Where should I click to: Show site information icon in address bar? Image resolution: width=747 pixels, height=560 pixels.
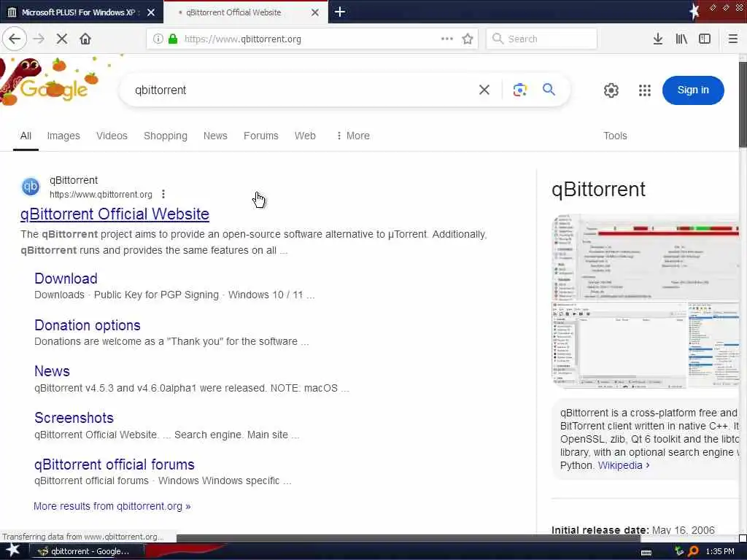click(x=158, y=39)
